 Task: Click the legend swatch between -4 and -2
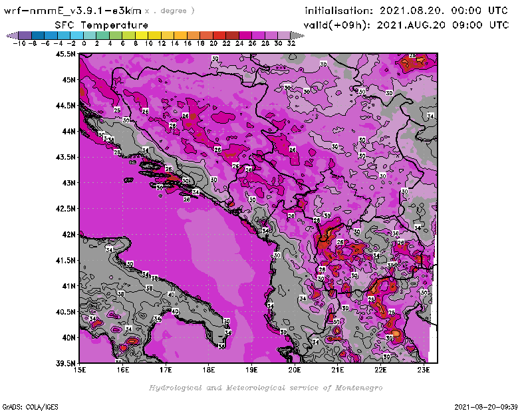(64, 35)
